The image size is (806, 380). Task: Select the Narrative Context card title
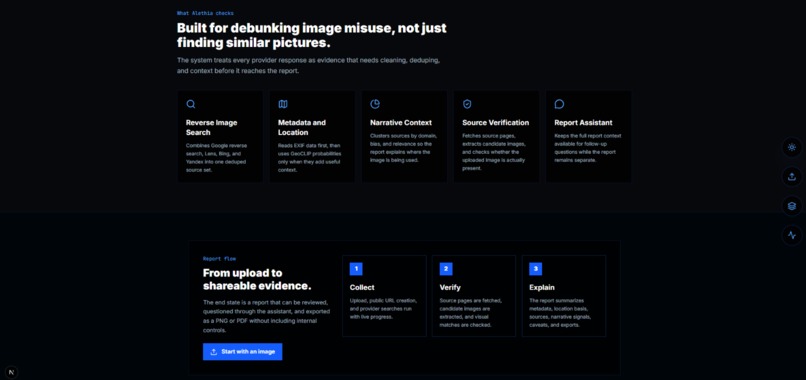[401, 123]
